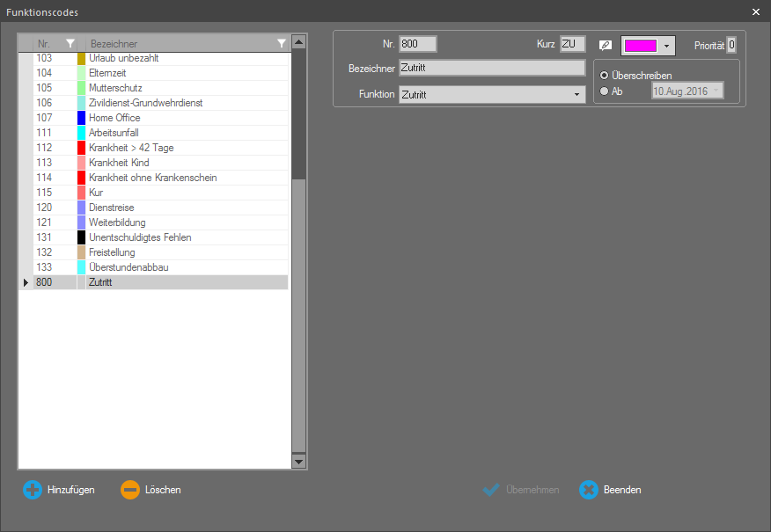Click the blue X Beenden icon
This screenshot has width=771, height=532.
pyautogui.click(x=589, y=490)
